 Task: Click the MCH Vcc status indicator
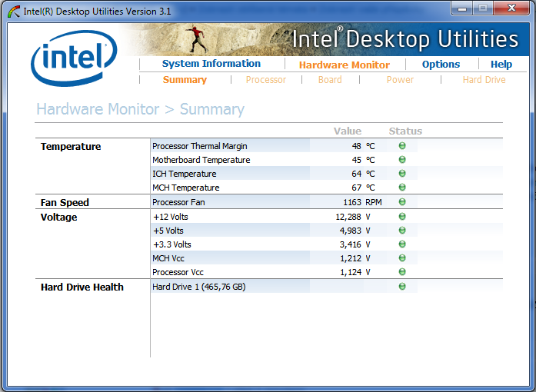[x=402, y=258]
